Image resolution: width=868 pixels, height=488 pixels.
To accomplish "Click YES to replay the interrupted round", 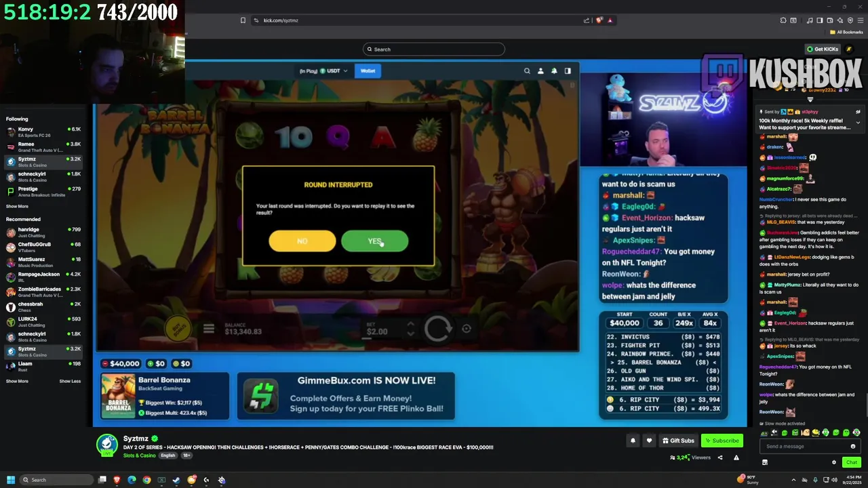I will 374,241.
